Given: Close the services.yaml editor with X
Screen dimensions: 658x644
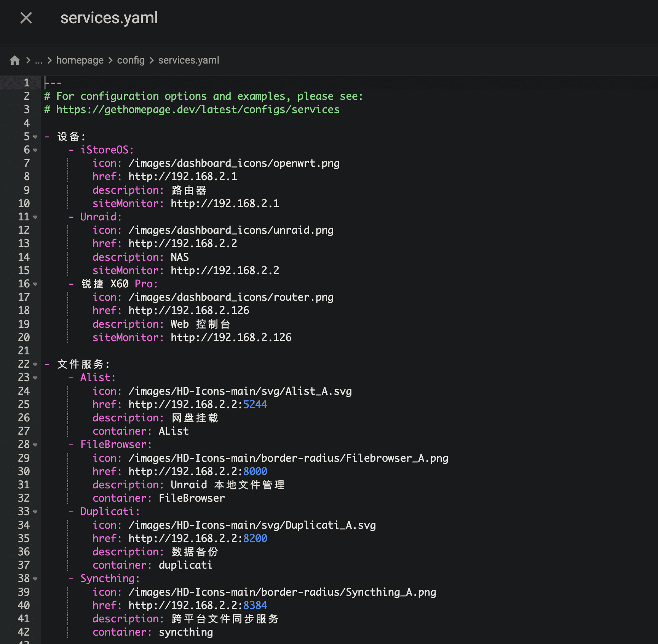Looking at the screenshot, I should (26, 18).
